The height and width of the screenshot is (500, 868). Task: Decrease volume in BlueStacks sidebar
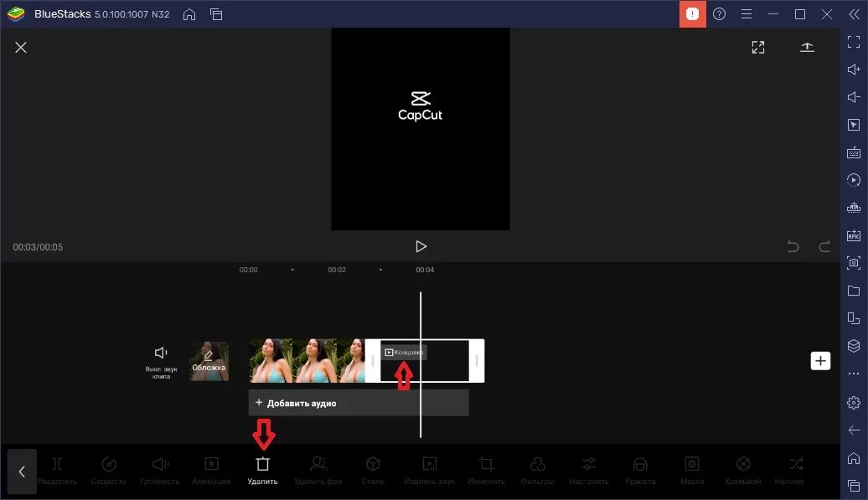854,97
